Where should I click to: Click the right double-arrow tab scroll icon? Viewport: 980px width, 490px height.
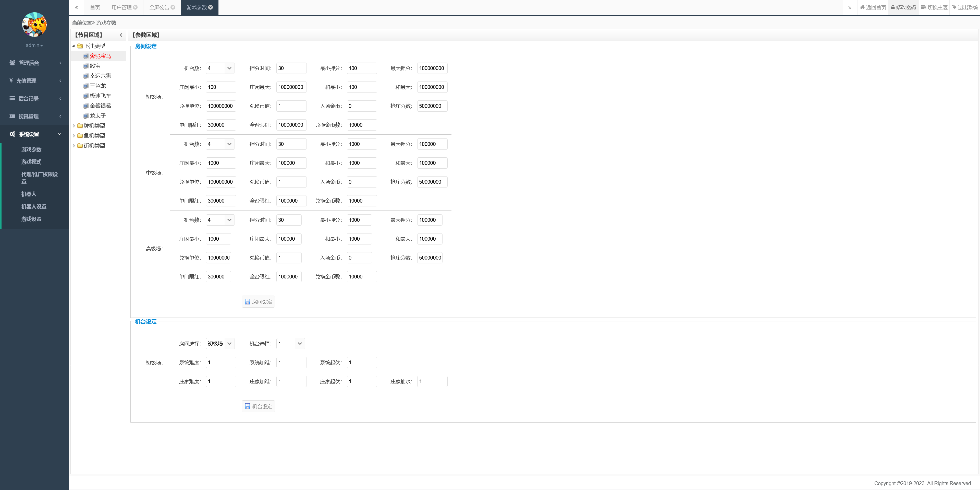850,8
